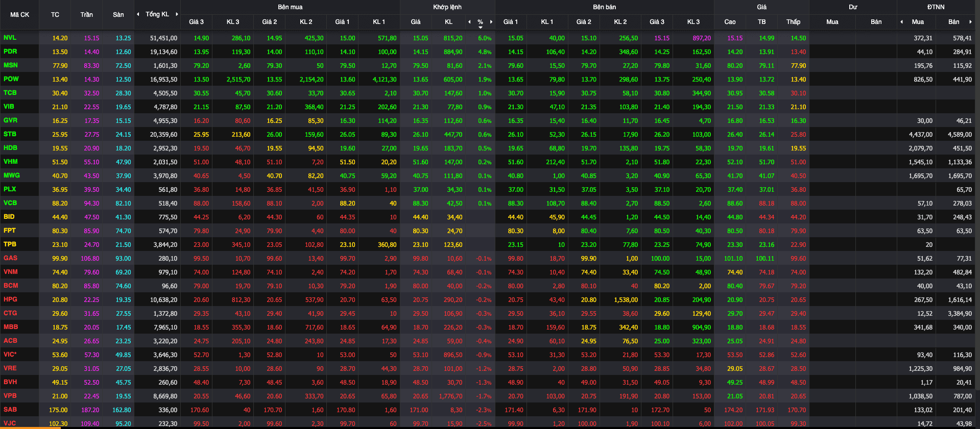Open the BID stock symbol
The width and height of the screenshot is (980, 429).
tap(9, 217)
